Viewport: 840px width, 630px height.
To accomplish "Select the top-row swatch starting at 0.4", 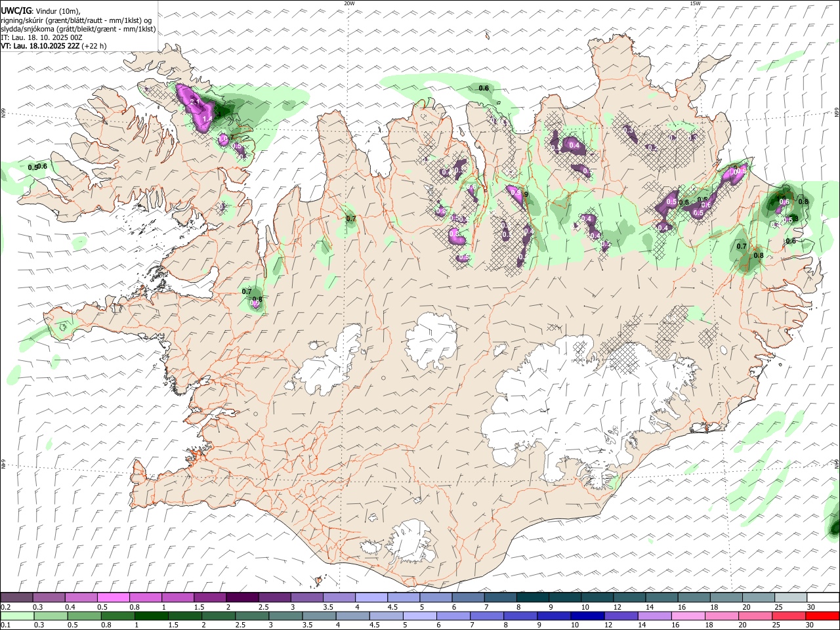I will click(81, 598).
